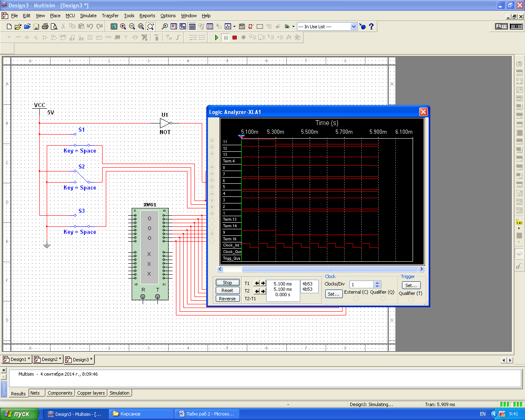The height and width of the screenshot is (420, 525).
Task: Select External (C) clock radio indicator
Action: tap(356, 299)
